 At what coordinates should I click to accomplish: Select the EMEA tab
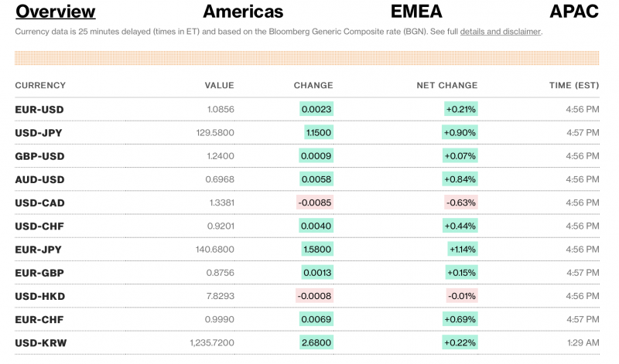coord(417,12)
